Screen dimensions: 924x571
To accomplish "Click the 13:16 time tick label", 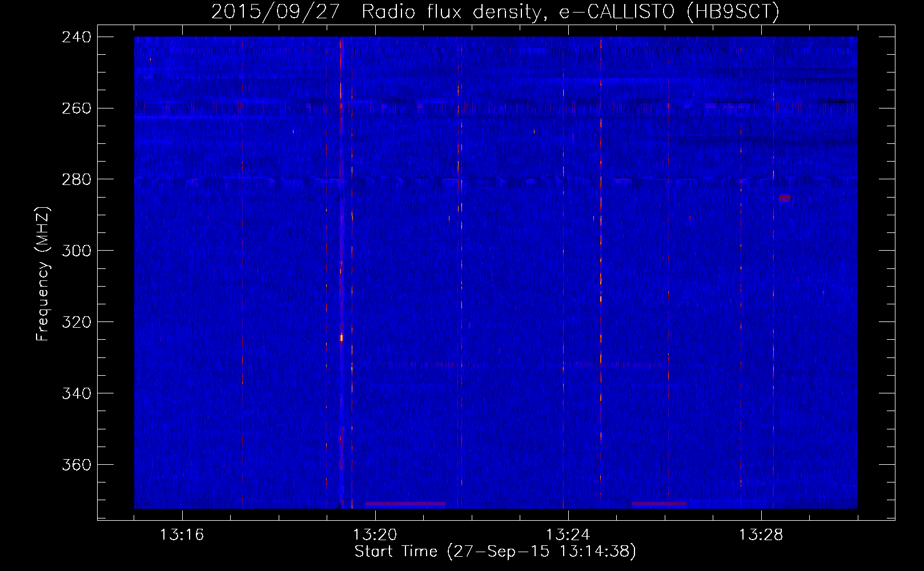I will 182,535.
